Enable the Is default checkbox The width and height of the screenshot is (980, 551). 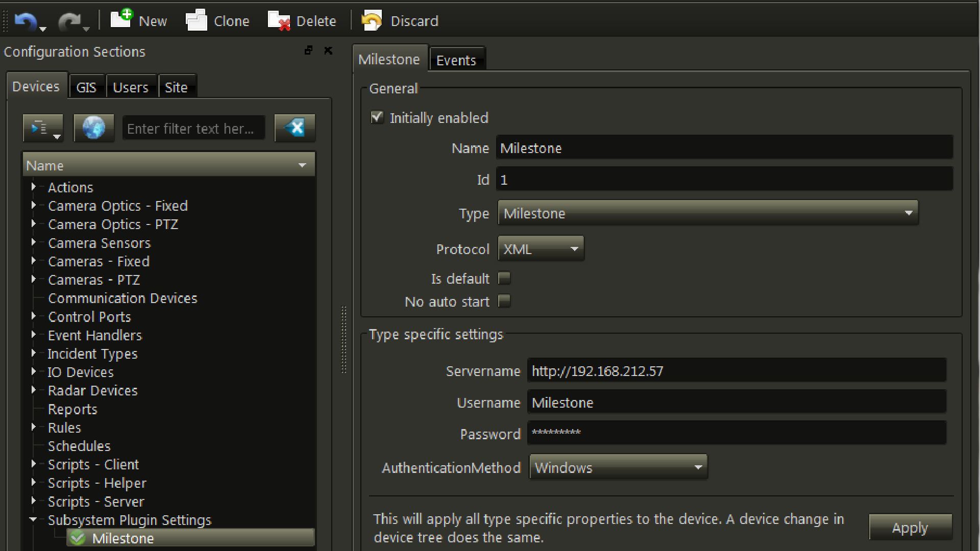504,278
